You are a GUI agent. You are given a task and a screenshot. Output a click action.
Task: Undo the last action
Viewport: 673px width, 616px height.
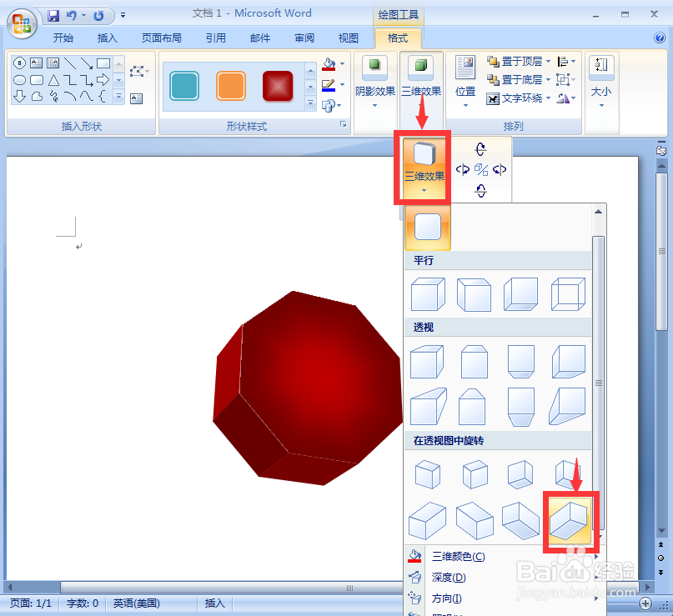pos(71,16)
